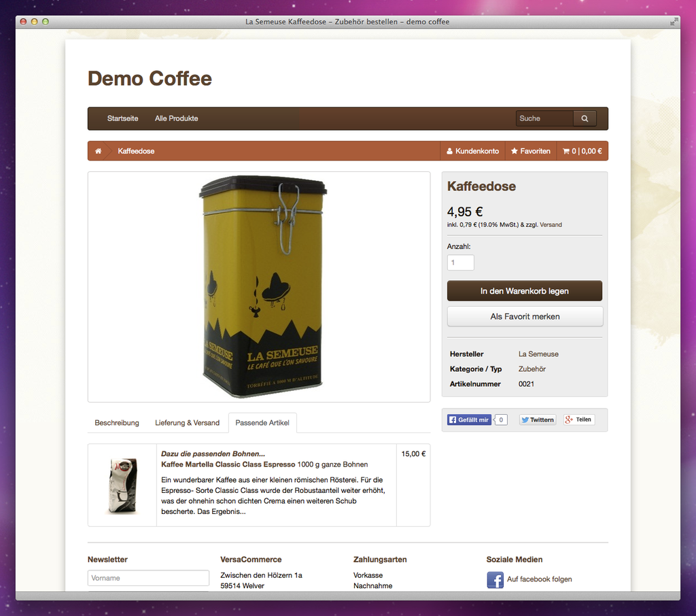Image resolution: width=696 pixels, height=616 pixels.
Task: Click the 59514 Welver address line
Action: pos(243,586)
